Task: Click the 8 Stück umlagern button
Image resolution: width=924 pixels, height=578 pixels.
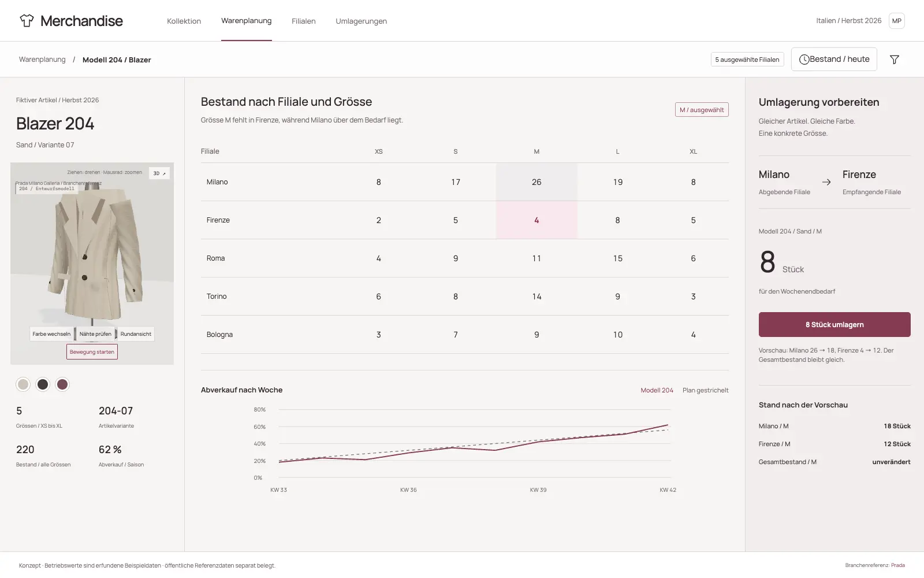Action: (x=834, y=325)
